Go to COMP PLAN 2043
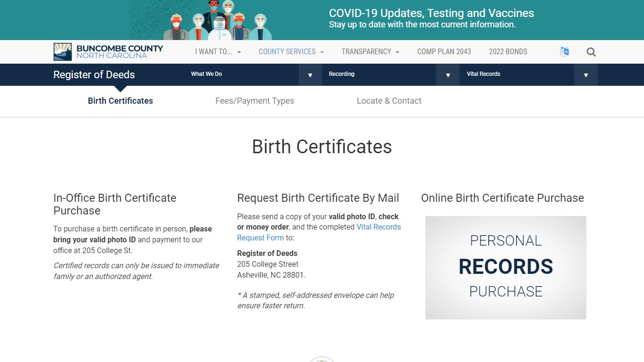Screen dimensions: 644x362 pos(444,52)
